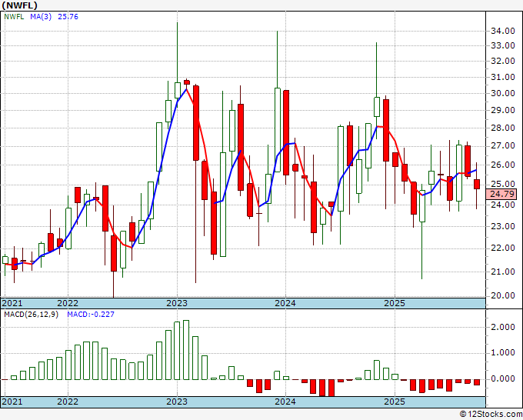Select the 34.00 price axis label

tap(503, 31)
